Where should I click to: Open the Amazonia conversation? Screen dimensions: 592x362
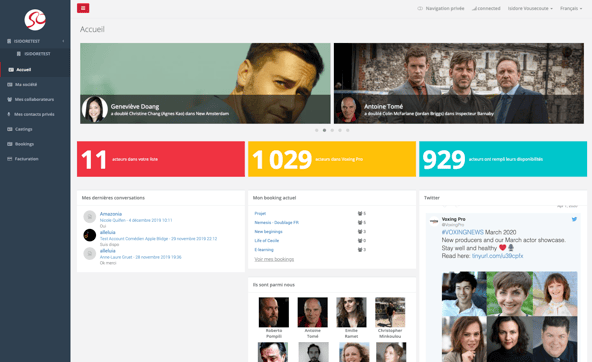click(111, 214)
